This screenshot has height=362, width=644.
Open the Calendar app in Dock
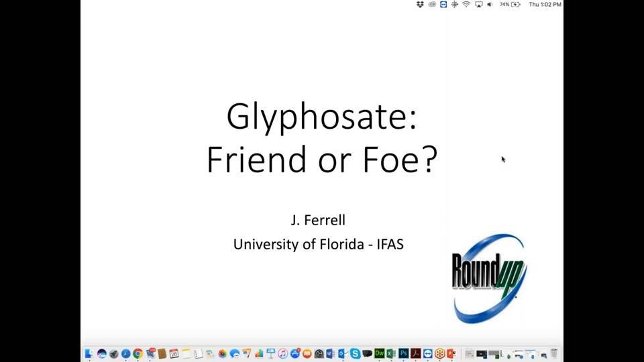(174, 353)
